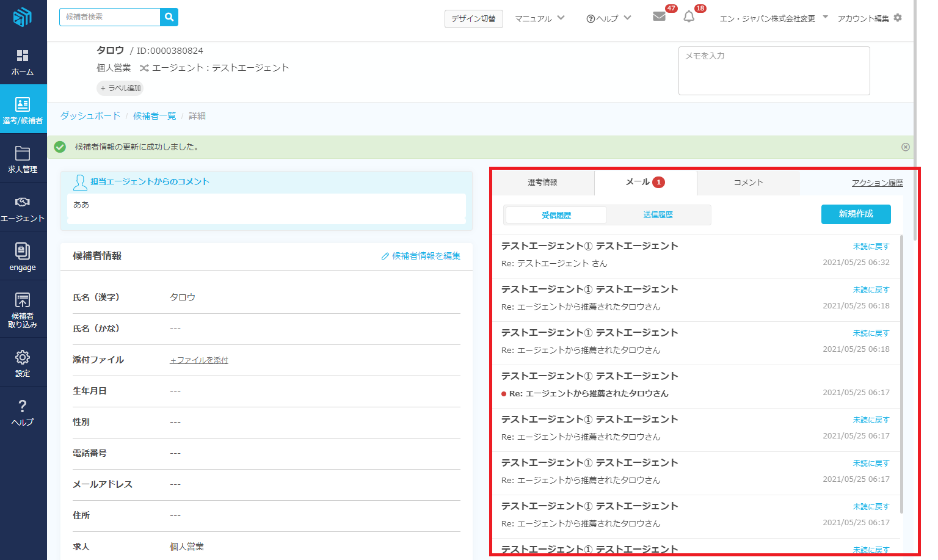Screen dimensions: 938x560
Task: Open 候補者取り込み import icon in sidebar
Action: pos(23,308)
